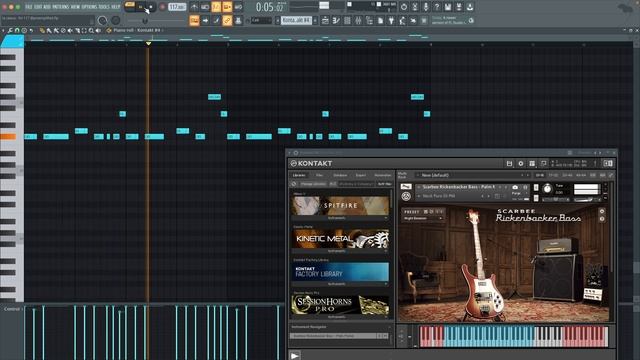The image size is (640, 360).
Task: Click instrument wrench edit icon in Kontakt
Action: [x=406, y=187]
